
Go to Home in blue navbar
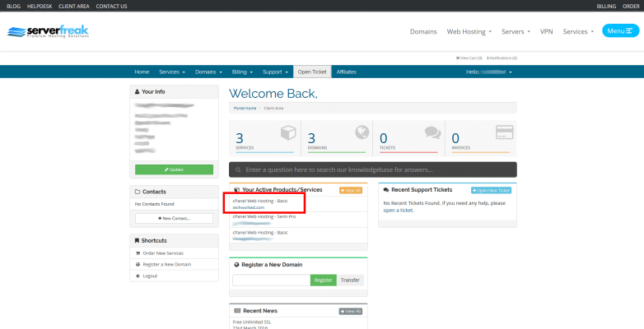pos(142,72)
